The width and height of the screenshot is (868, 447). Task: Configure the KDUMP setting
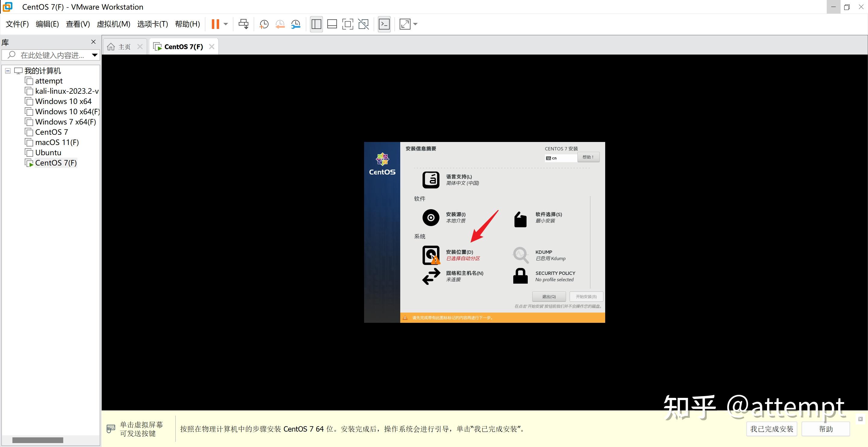point(543,255)
